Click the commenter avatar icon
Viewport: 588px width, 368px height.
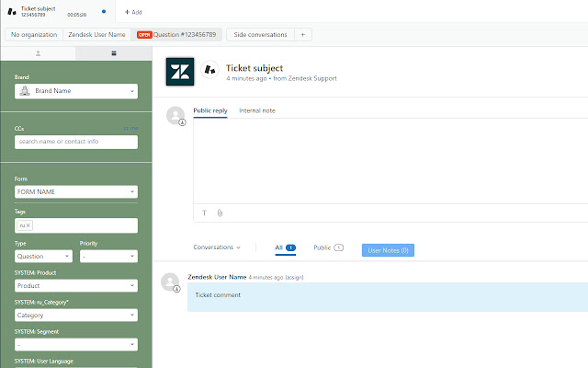[170, 282]
